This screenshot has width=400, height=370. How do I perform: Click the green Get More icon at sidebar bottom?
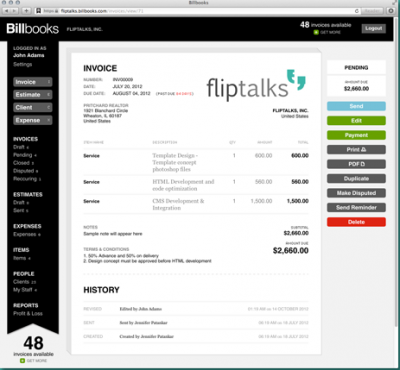[22, 361]
